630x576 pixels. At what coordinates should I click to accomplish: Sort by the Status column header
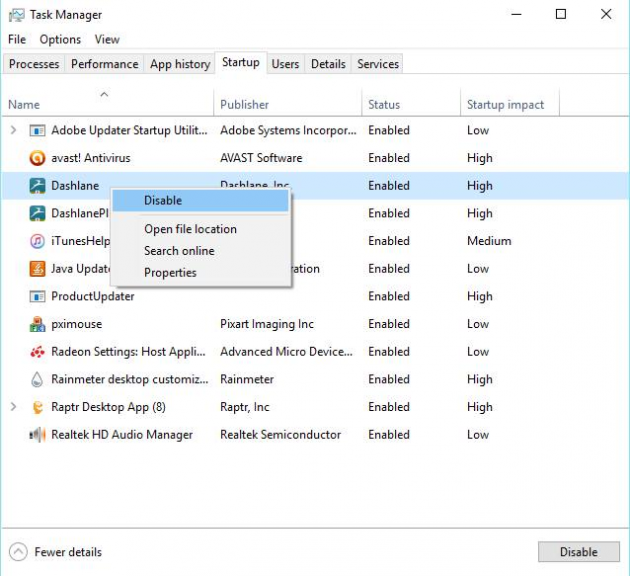[411, 103]
